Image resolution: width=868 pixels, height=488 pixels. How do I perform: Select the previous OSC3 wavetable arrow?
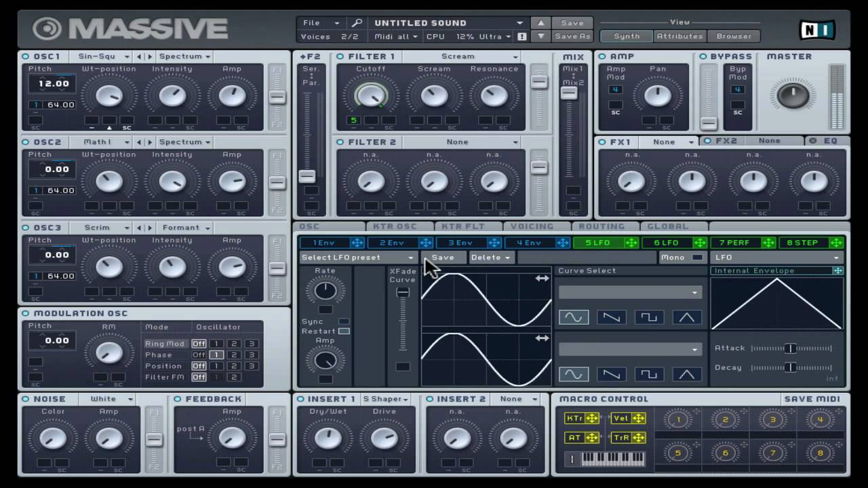[139, 228]
